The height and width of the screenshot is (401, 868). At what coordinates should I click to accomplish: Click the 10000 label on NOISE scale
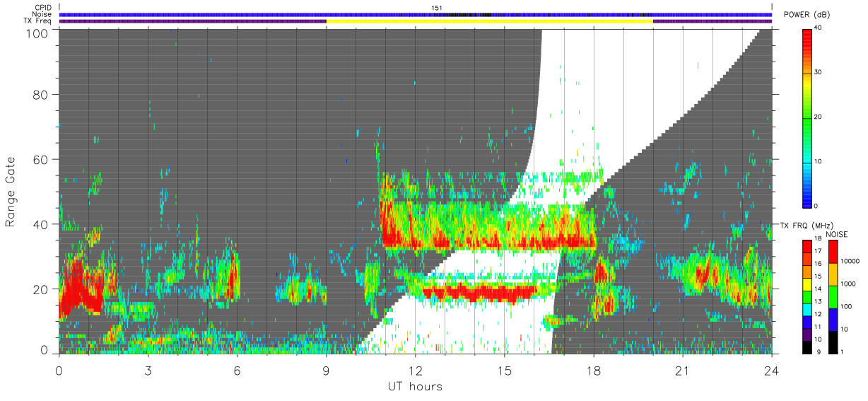click(849, 261)
